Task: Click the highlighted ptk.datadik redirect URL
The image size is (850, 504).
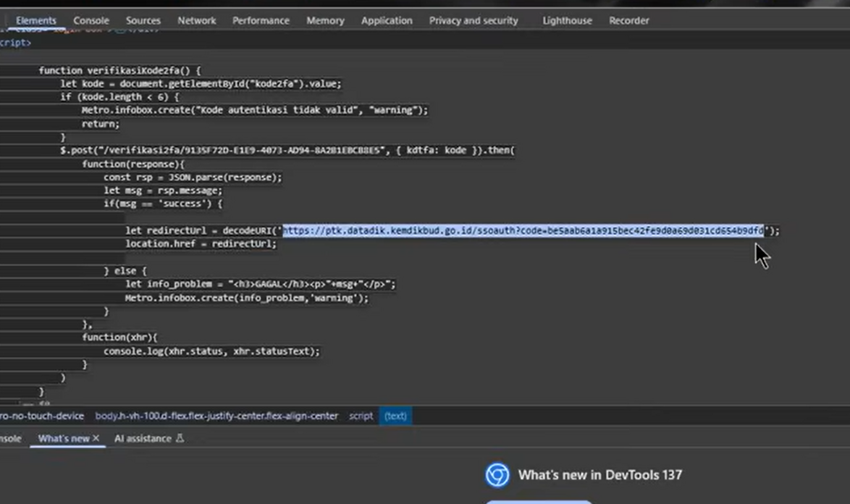Action: click(523, 230)
